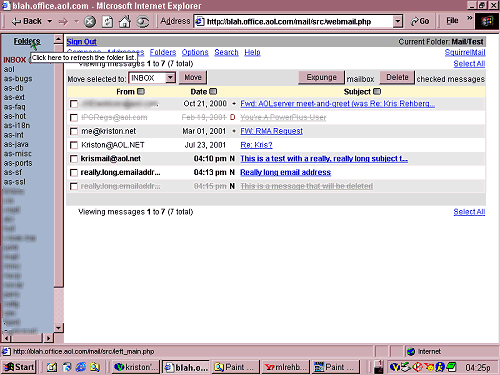Go to the Home page icon
This screenshot has width=500, height=375.
click(125, 22)
